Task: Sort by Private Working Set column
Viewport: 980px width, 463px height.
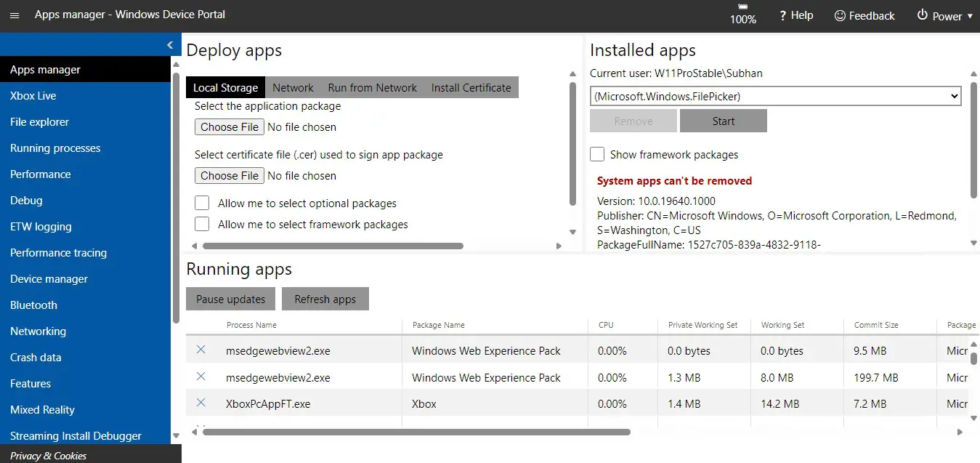Action: click(702, 325)
